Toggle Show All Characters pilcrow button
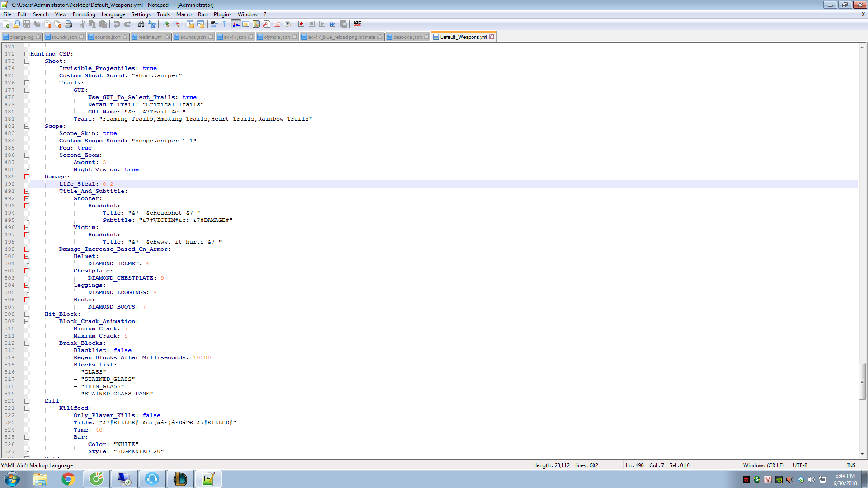 (x=225, y=24)
